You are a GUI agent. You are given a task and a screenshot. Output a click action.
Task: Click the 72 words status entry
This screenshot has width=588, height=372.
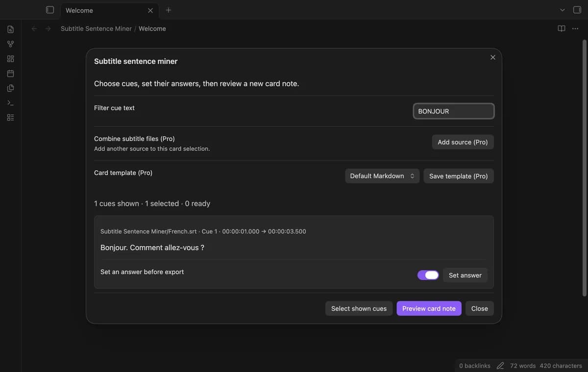pos(523,366)
